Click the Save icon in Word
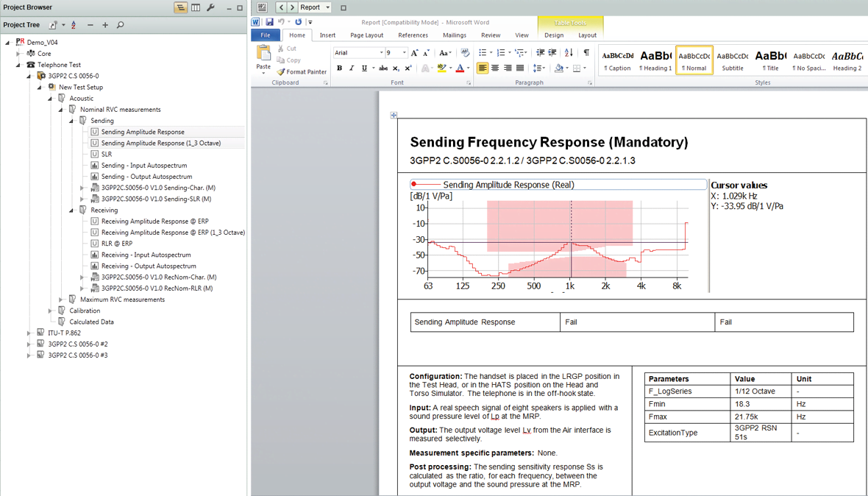Viewport: 868px width, 496px height. tap(269, 22)
